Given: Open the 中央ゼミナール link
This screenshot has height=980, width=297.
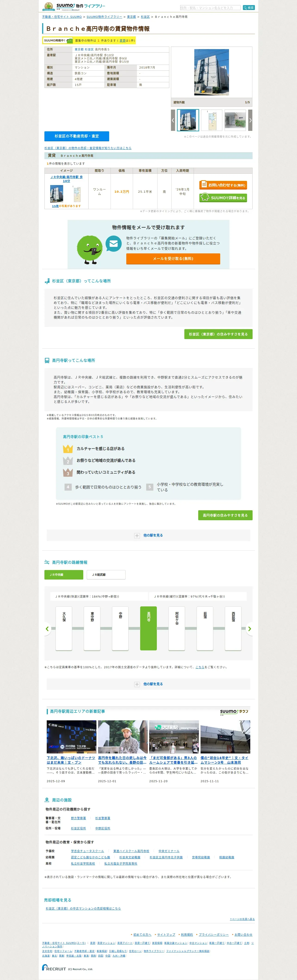Looking at the screenshot, I should click(x=169, y=851).
